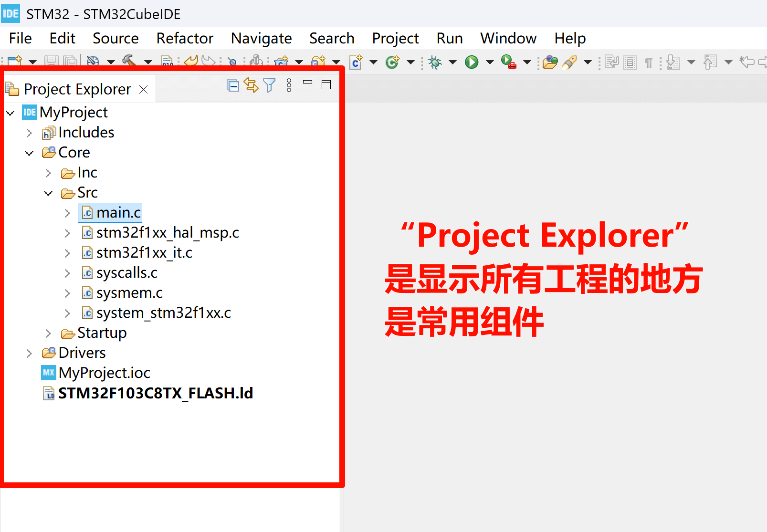This screenshot has height=532, width=767.
Task: Click the External Tools run icon
Action: (x=508, y=62)
